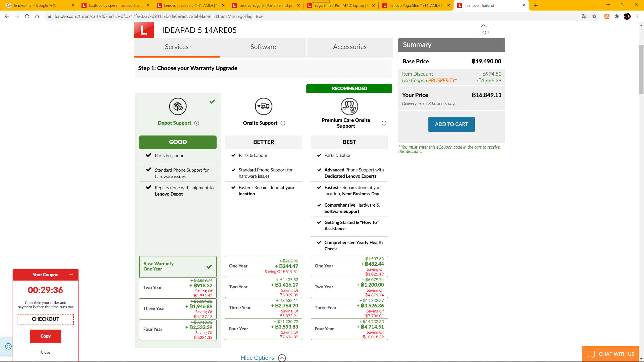Open CHAT WITH US

(610, 354)
